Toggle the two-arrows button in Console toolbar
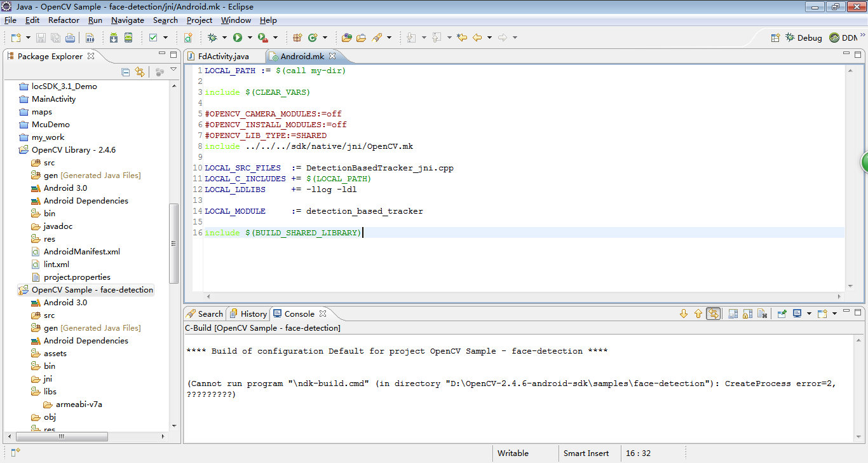 (713, 314)
